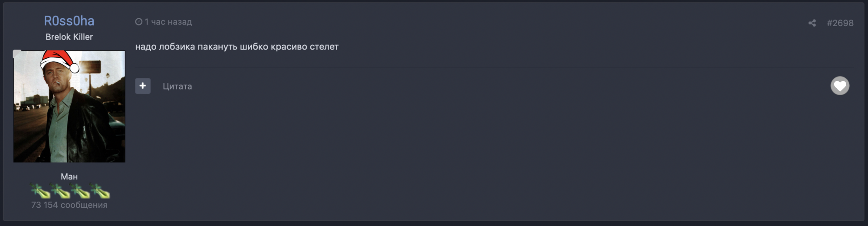Click the Santa hat on the avatar

pyautogui.click(x=59, y=60)
